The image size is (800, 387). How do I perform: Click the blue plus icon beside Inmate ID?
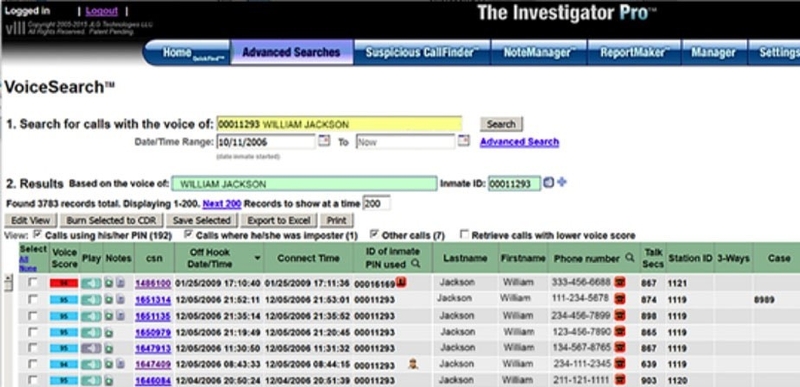[562, 182]
